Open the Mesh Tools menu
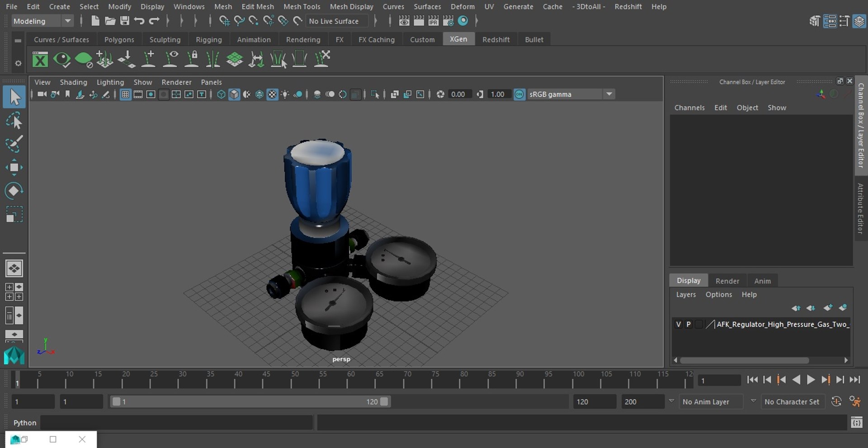The width and height of the screenshot is (868, 448). [302, 6]
